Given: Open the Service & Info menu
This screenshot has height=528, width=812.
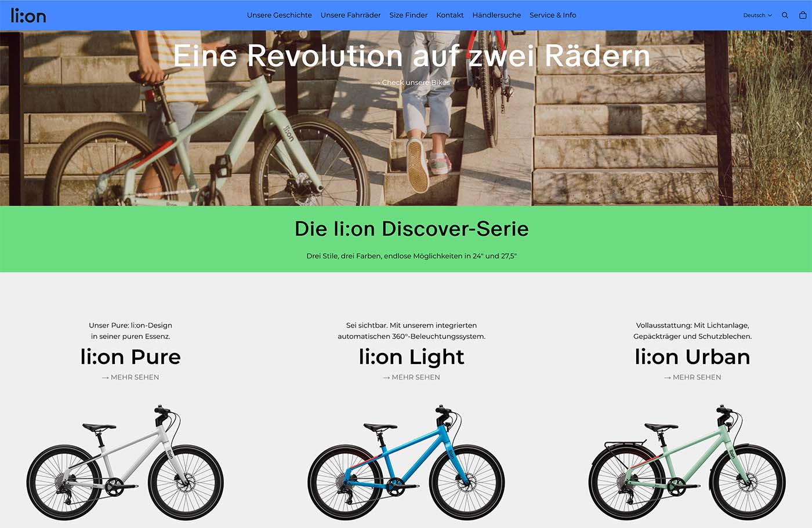Looking at the screenshot, I should (x=553, y=15).
